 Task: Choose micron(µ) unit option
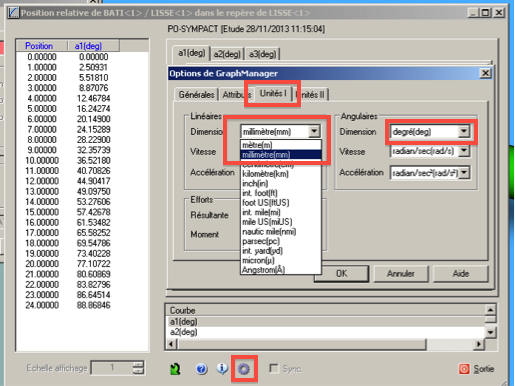pos(281,260)
